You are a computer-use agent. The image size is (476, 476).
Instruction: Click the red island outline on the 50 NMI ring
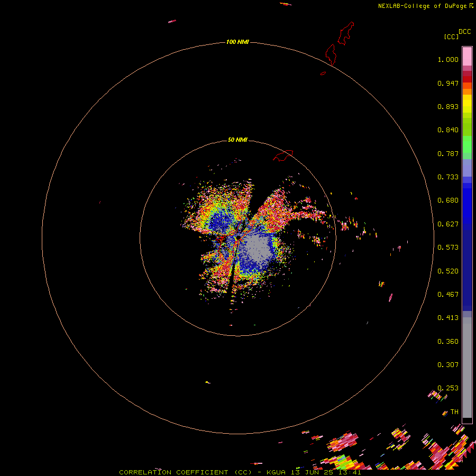(x=283, y=155)
